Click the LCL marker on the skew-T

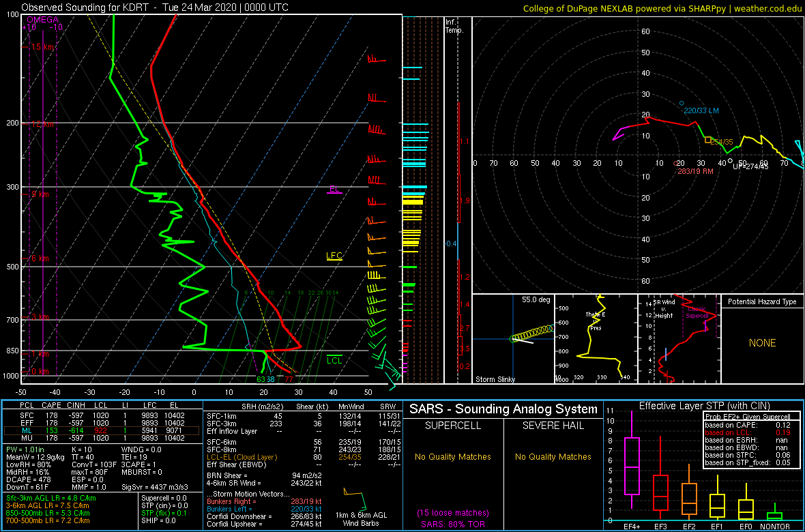pos(334,360)
